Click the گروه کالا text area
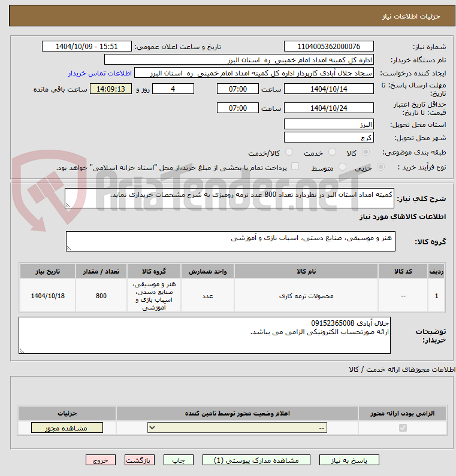This screenshot has height=476, width=456. (231, 241)
